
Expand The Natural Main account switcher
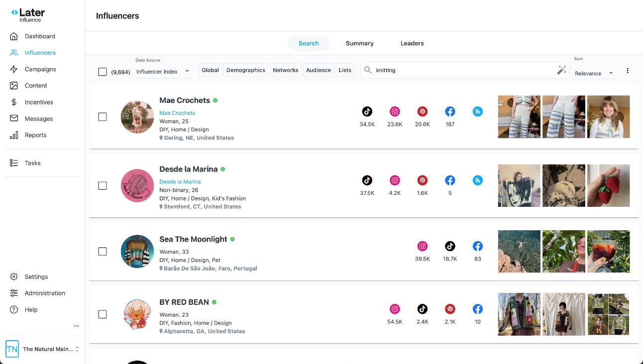click(x=51, y=349)
